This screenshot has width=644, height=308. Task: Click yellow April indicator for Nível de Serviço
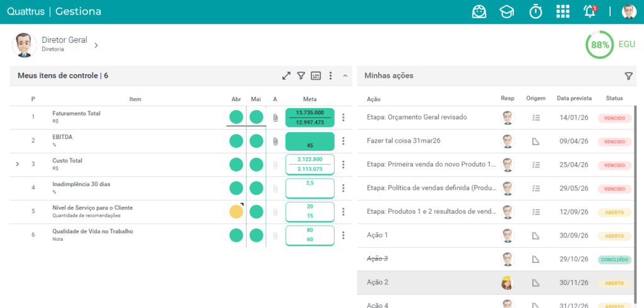point(236,212)
